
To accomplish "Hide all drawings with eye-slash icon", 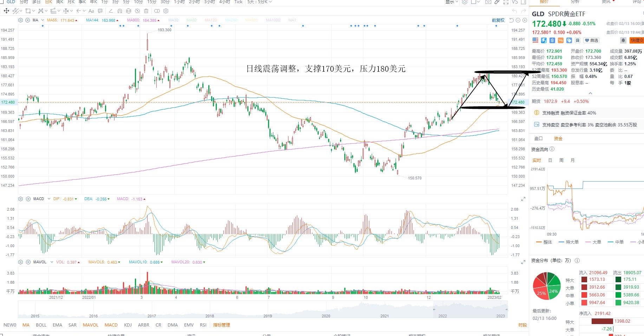I will 137,11.
